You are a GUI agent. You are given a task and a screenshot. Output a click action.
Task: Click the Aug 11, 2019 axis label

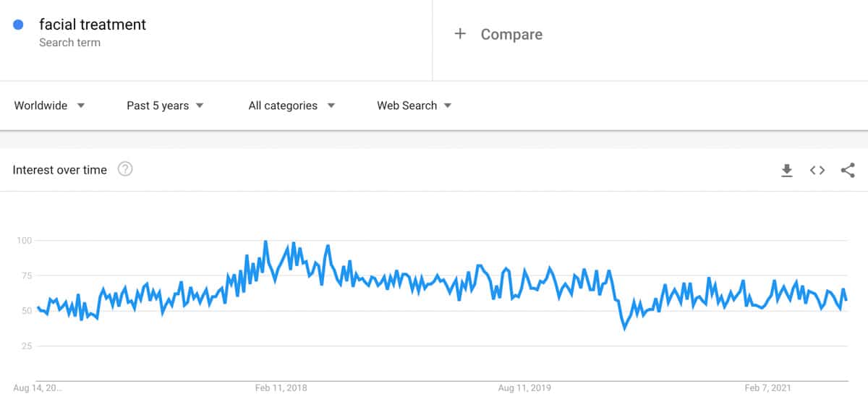click(x=525, y=388)
